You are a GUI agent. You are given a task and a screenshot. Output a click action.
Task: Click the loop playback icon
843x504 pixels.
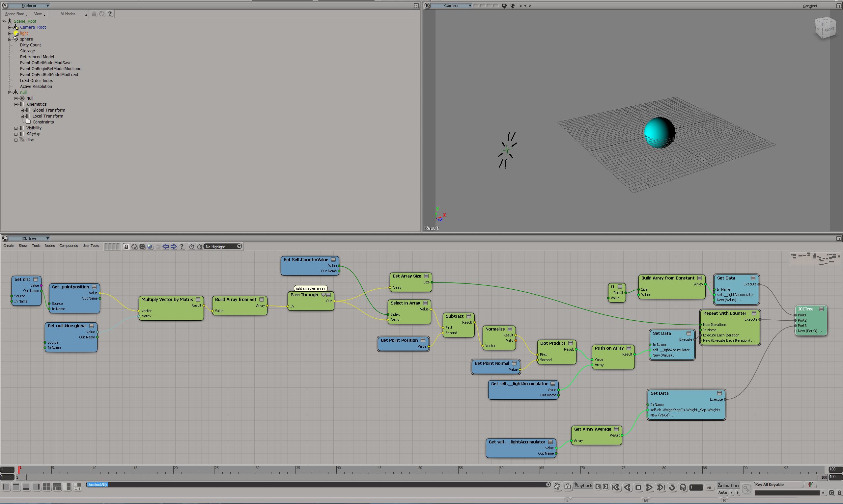coord(672,487)
